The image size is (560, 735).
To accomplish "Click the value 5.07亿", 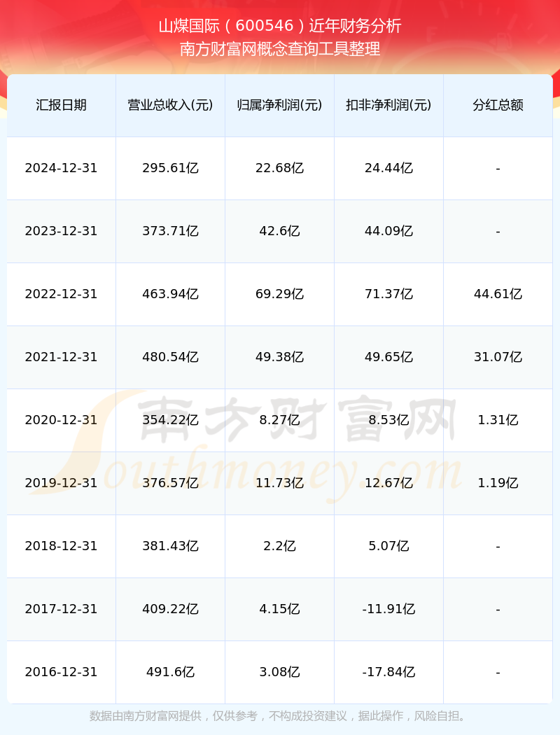I will pos(389,546).
